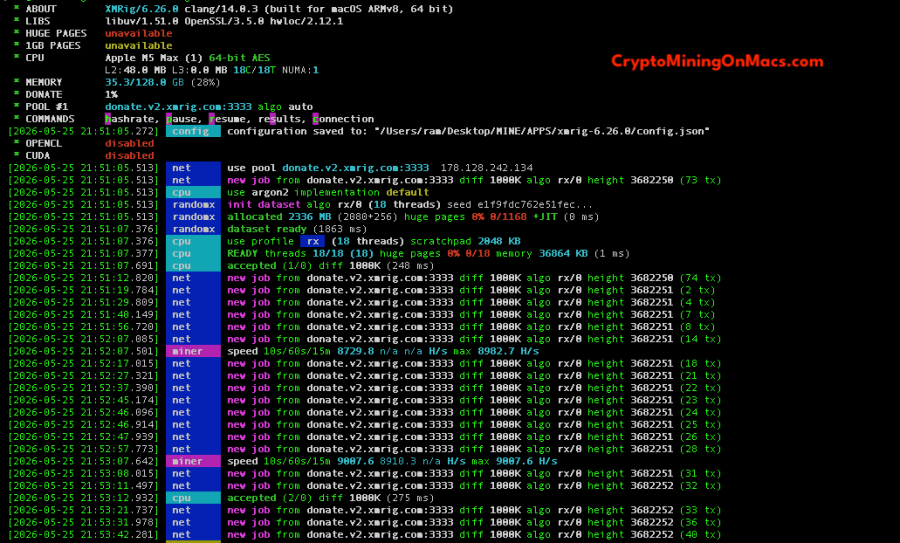Click the hashrate command word

point(132,119)
